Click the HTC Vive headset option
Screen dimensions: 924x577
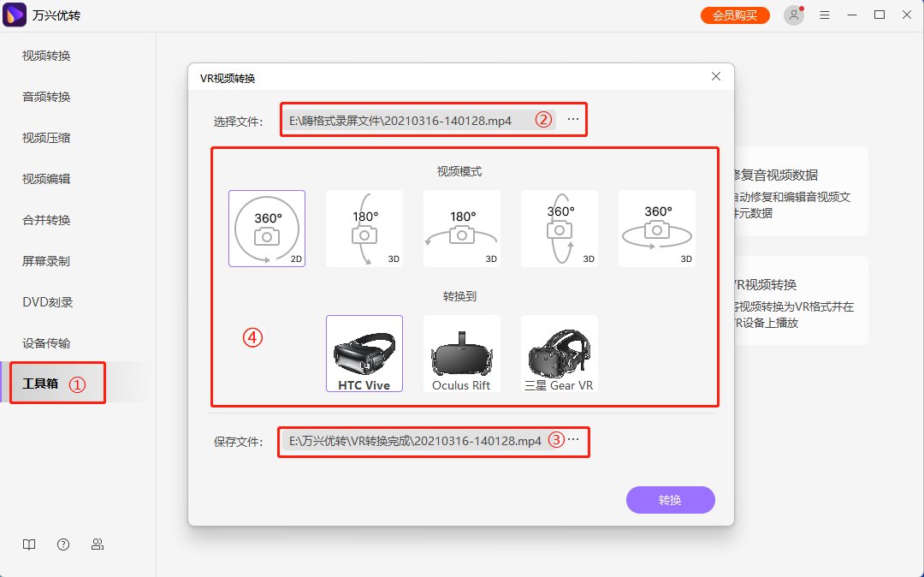click(364, 353)
